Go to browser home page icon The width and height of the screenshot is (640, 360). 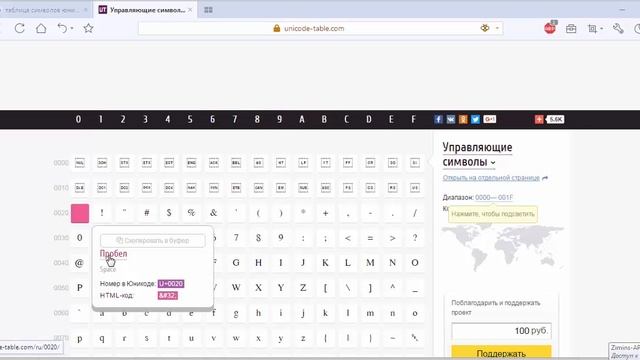click(x=41, y=28)
